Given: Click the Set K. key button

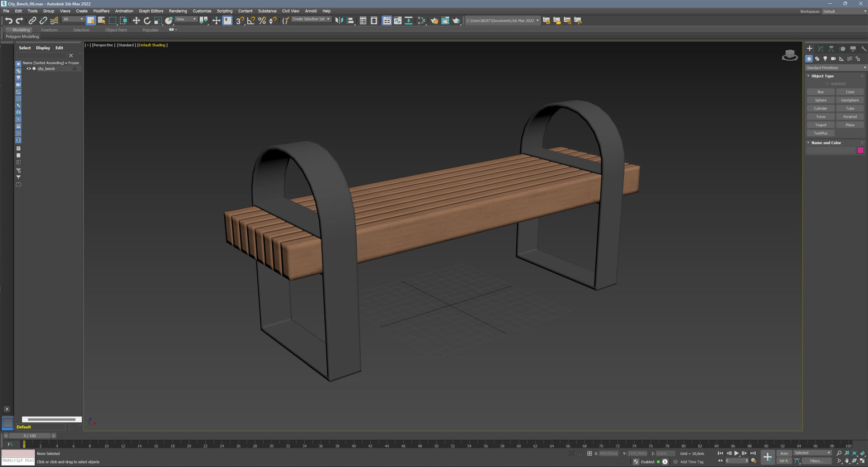Looking at the screenshot, I should pos(784,461).
